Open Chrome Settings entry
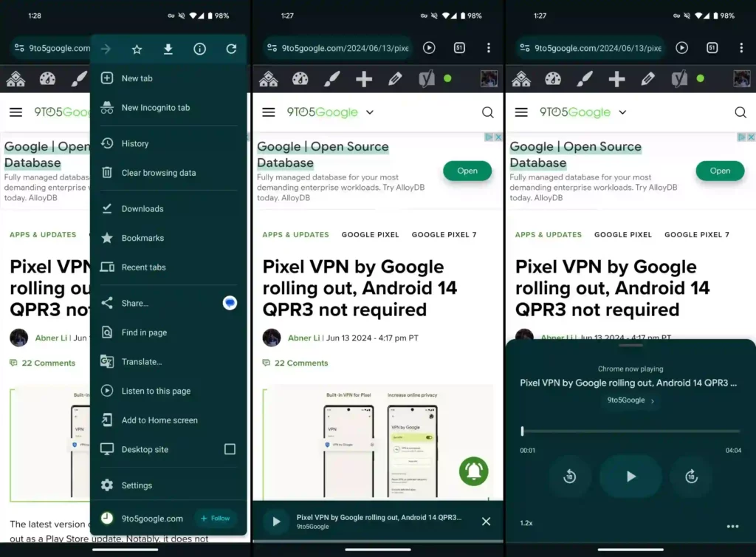The width and height of the screenshot is (756, 557). (168, 485)
